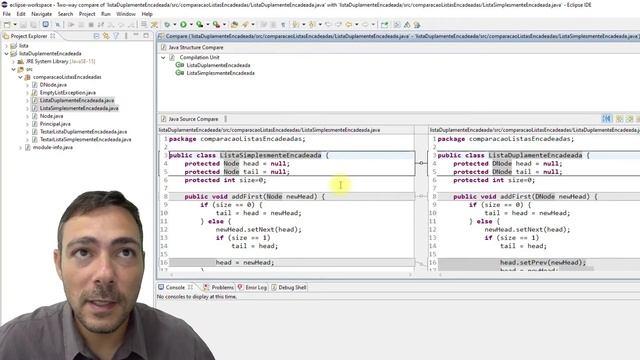Select the Console tab
Image resolution: width=640 pixels, height=360 pixels.
pos(176,287)
